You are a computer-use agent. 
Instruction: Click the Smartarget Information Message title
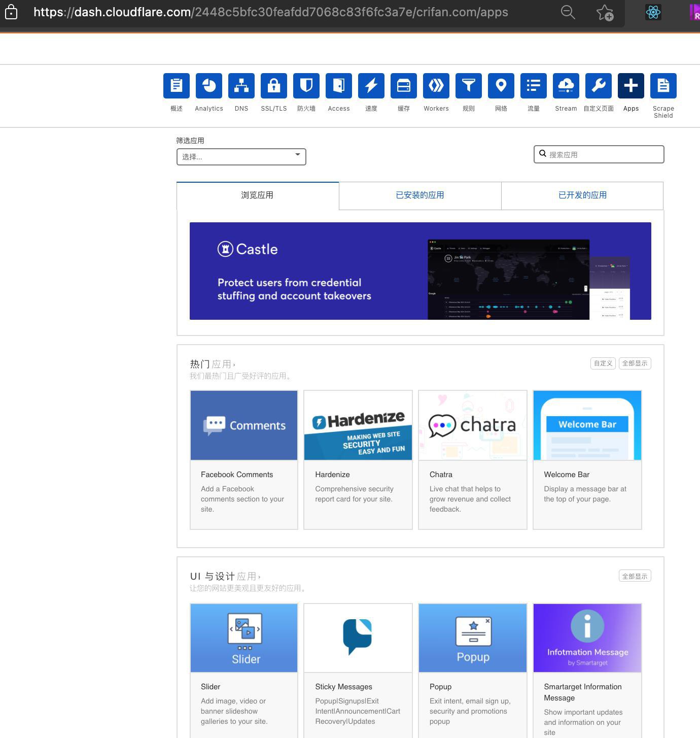pyautogui.click(x=583, y=692)
